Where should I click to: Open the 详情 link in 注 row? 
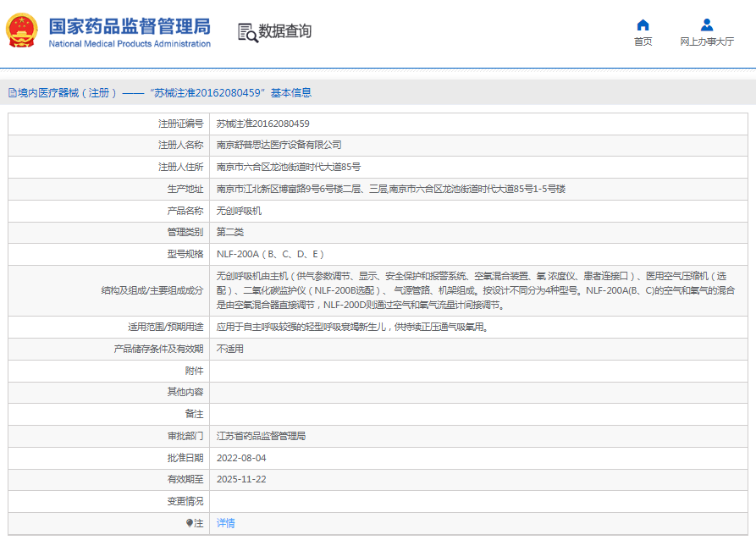coord(226,523)
